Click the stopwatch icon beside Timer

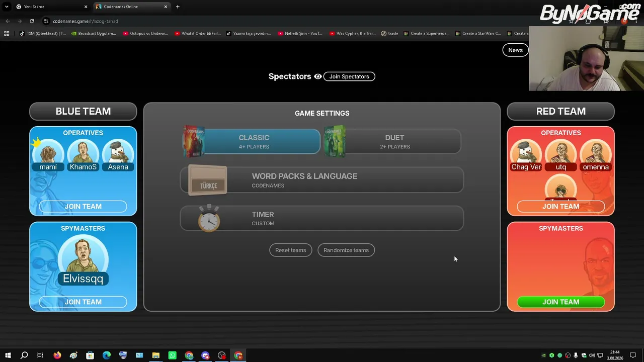pos(209,219)
